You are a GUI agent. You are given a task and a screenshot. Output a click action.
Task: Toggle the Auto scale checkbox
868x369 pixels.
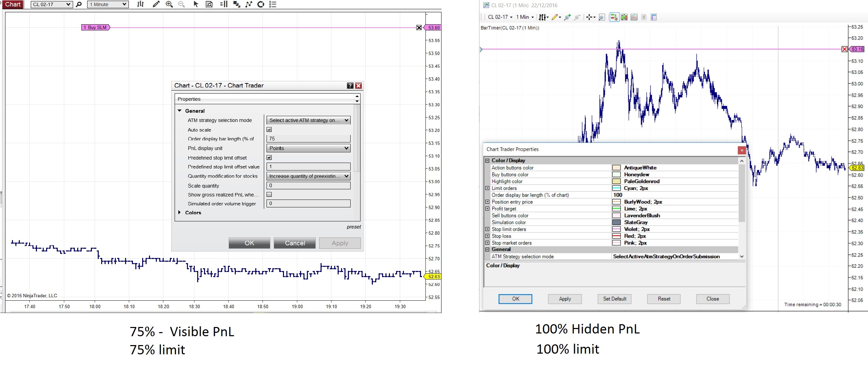click(x=269, y=130)
